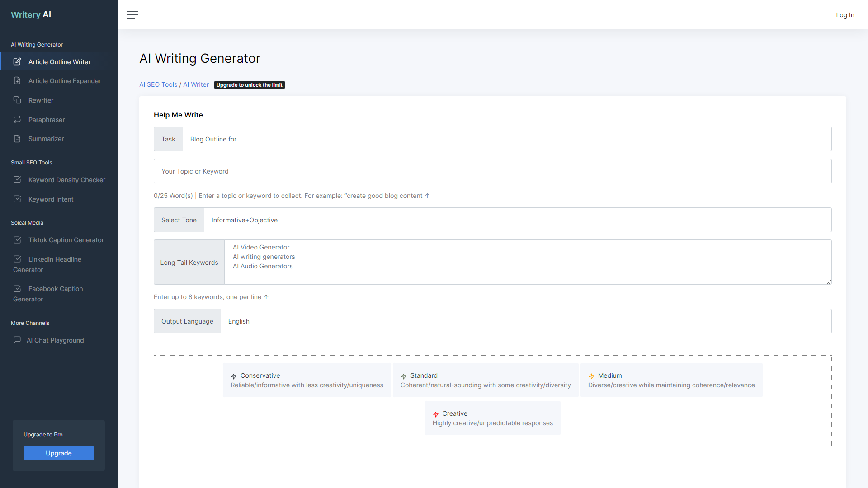
Task: Click the Rewriter copy icon
Action: tap(17, 100)
